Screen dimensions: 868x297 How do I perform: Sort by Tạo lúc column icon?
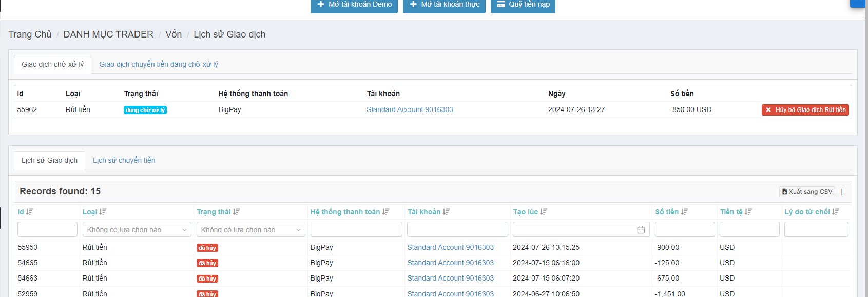coord(544,212)
